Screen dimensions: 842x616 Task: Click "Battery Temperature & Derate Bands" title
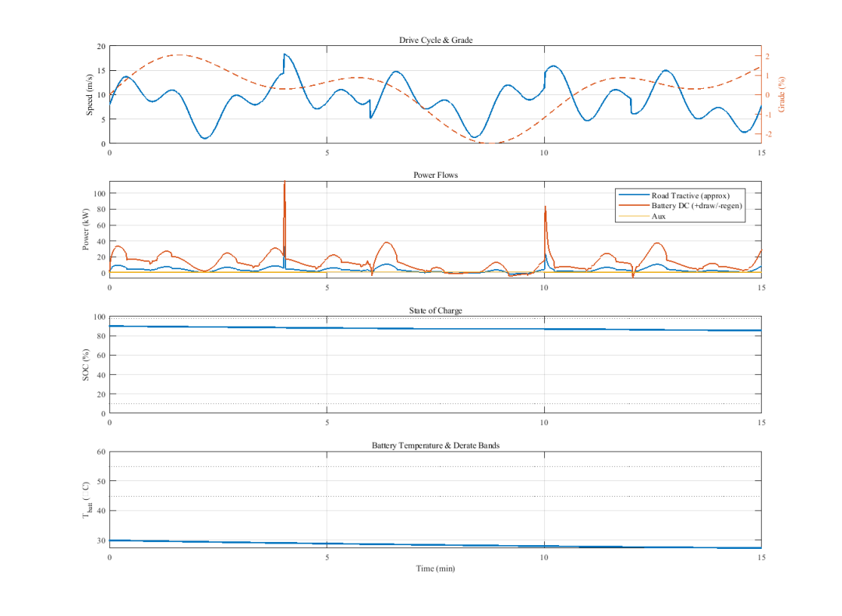436,445
